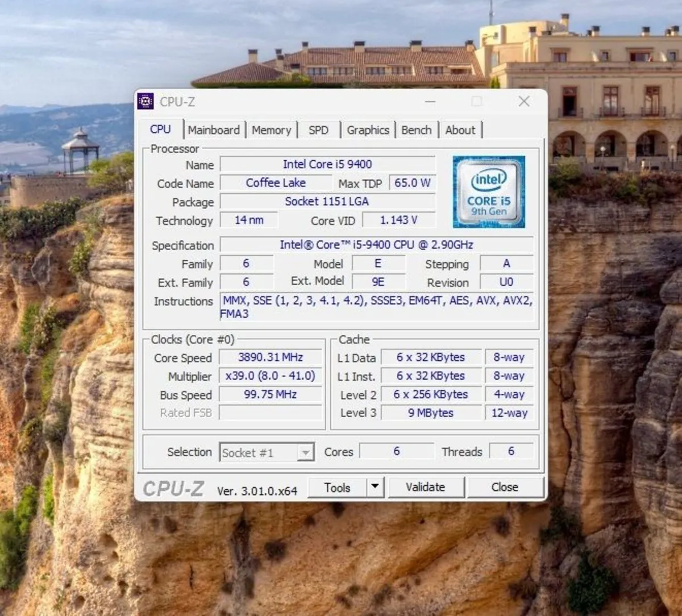This screenshot has width=682, height=616.
Task: Click the Bus Speed value '99.75 MHz'
Action: tap(271, 394)
